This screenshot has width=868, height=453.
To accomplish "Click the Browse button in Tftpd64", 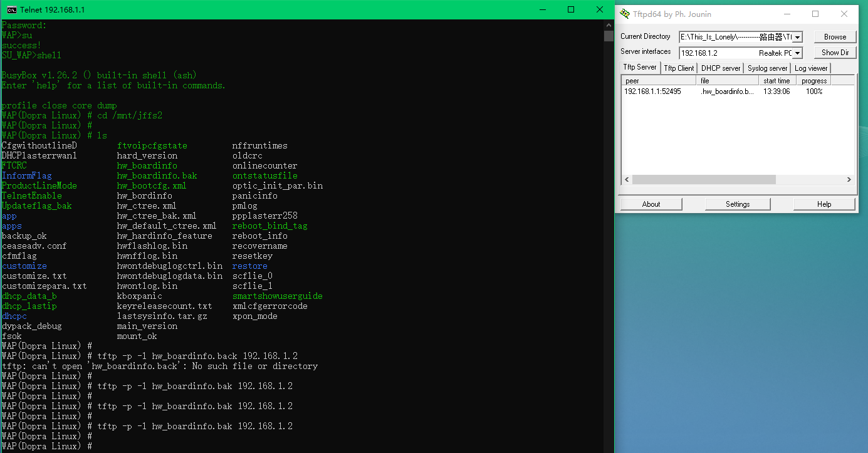I will point(835,37).
